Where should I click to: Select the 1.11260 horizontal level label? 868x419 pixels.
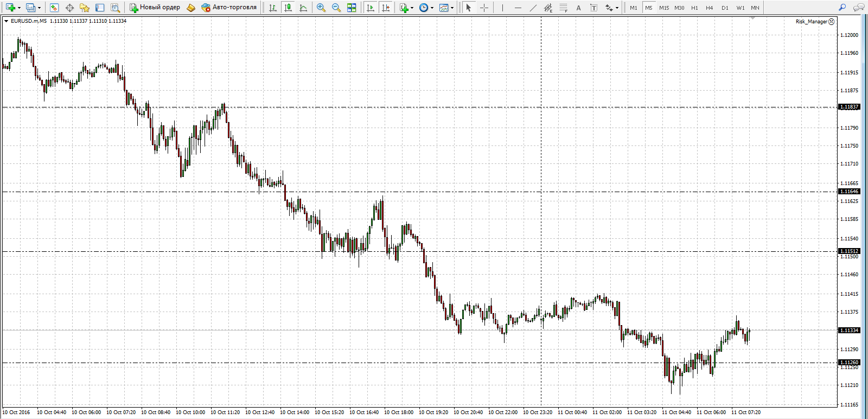tap(849, 363)
